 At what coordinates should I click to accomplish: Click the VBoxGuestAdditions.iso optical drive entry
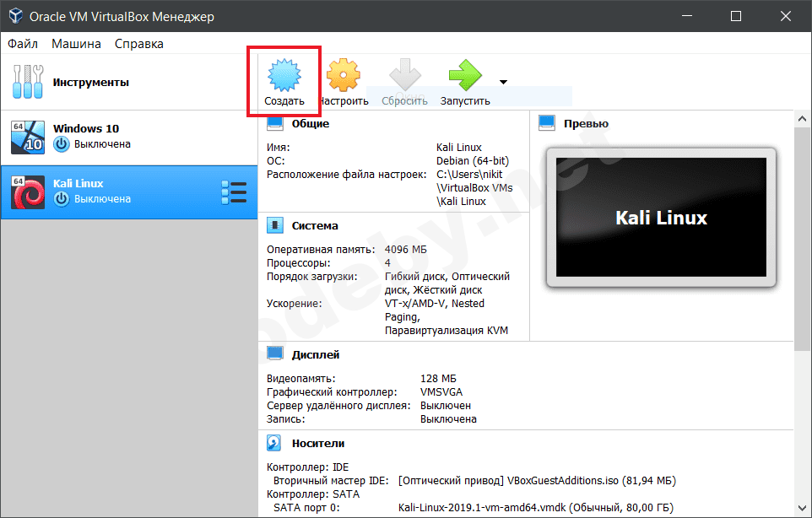click(537, 481)
